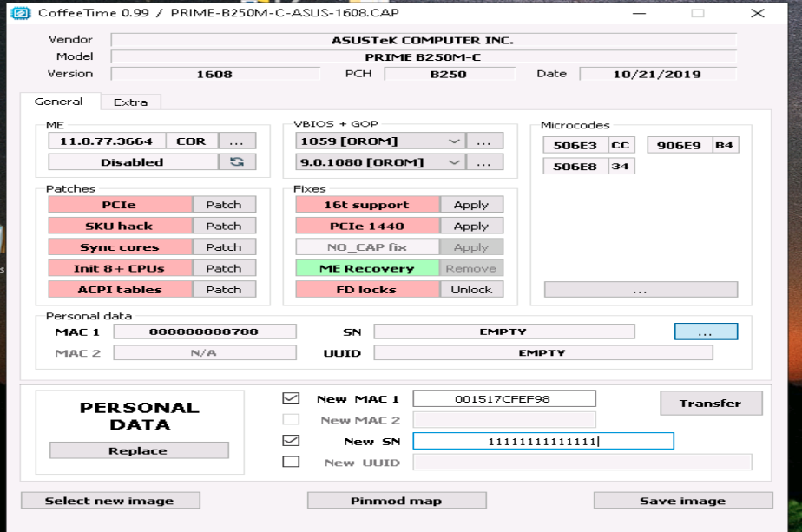Click the ME version 11.8.77.3664
Screen dimensions: 802x532
(107, 141)
